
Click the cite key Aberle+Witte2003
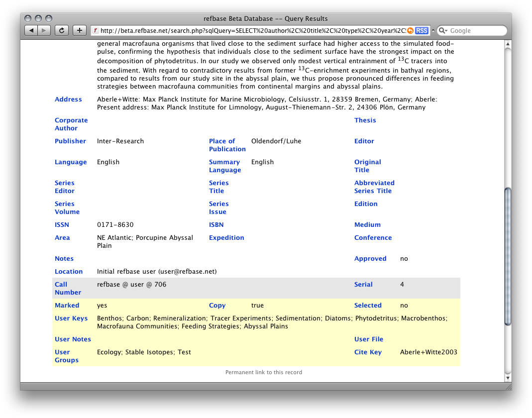click(x=428, y=352)
